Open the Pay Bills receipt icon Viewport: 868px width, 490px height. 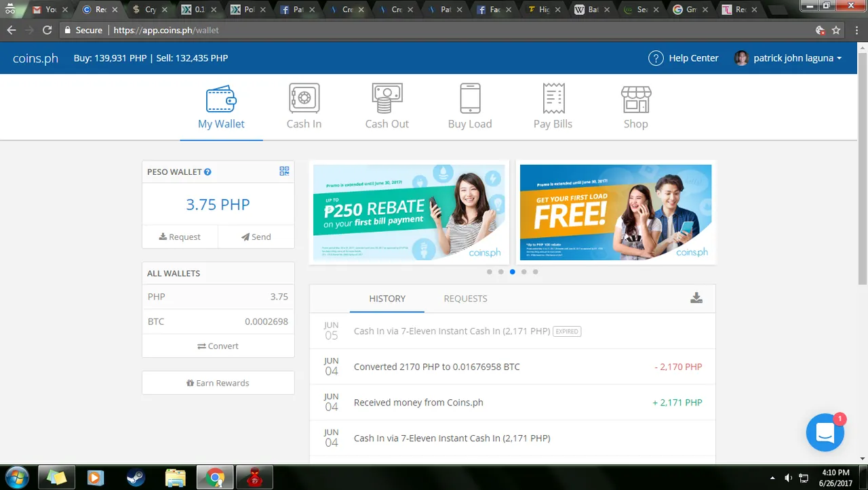[553, 99]
